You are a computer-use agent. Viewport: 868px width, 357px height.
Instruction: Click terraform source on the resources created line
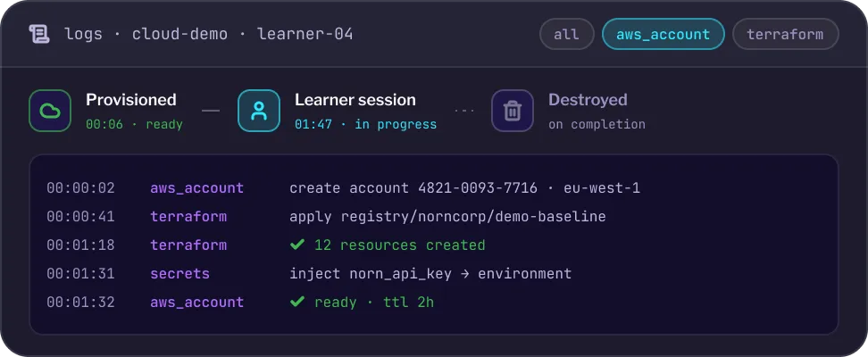point(188,245)
